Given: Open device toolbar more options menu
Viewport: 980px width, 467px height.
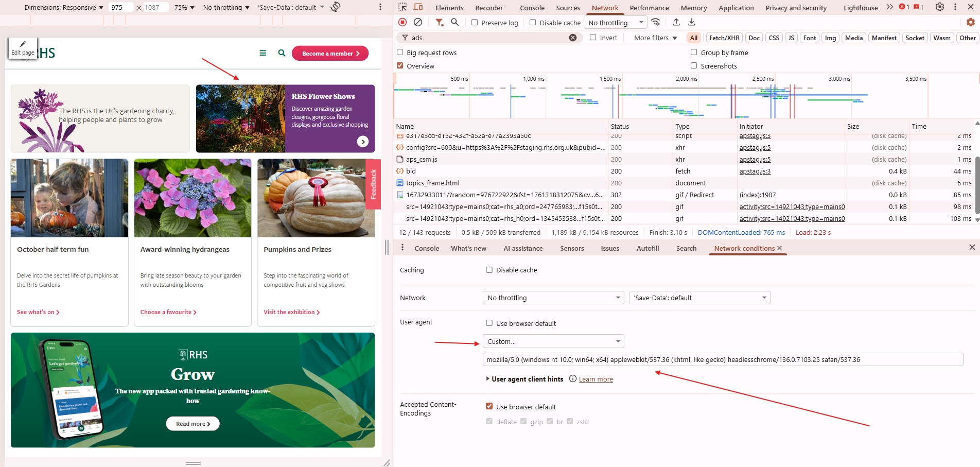Looking at the screenshot, I should (380, 7).
